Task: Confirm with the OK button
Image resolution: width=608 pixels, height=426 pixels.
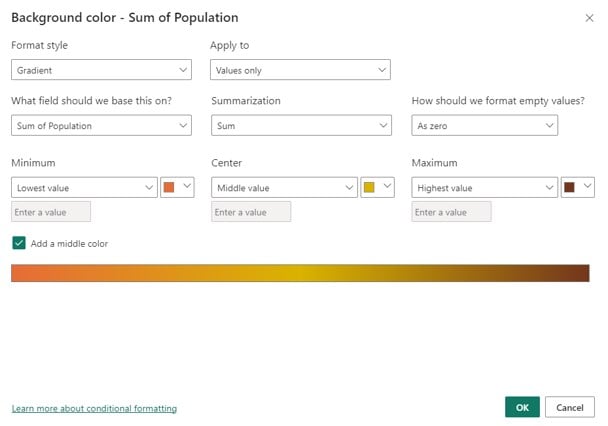Action: 522,407
